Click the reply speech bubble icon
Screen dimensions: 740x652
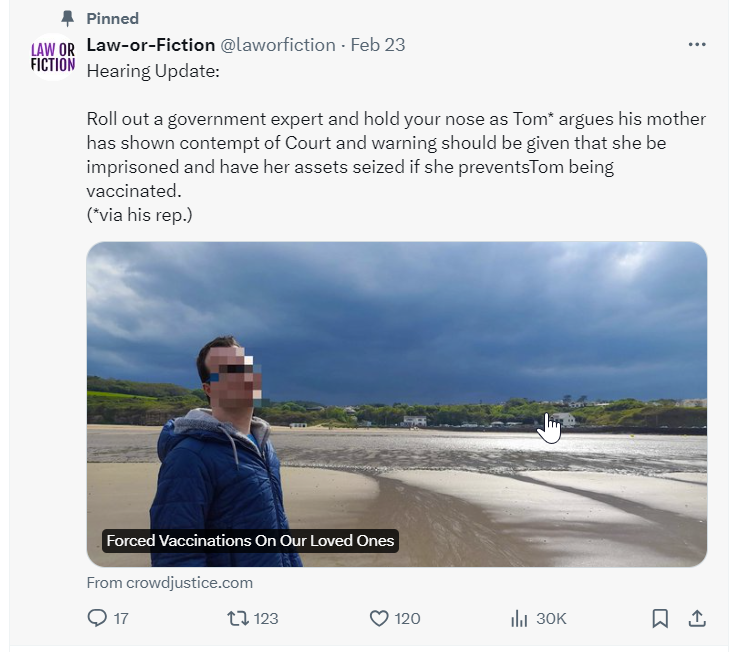coord(97,618)
